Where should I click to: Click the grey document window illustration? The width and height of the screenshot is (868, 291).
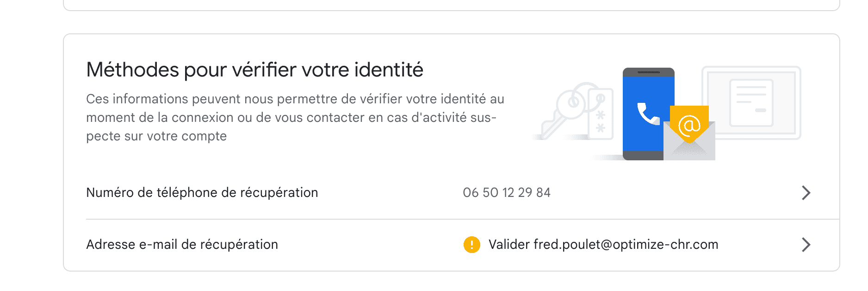point(777,102)
